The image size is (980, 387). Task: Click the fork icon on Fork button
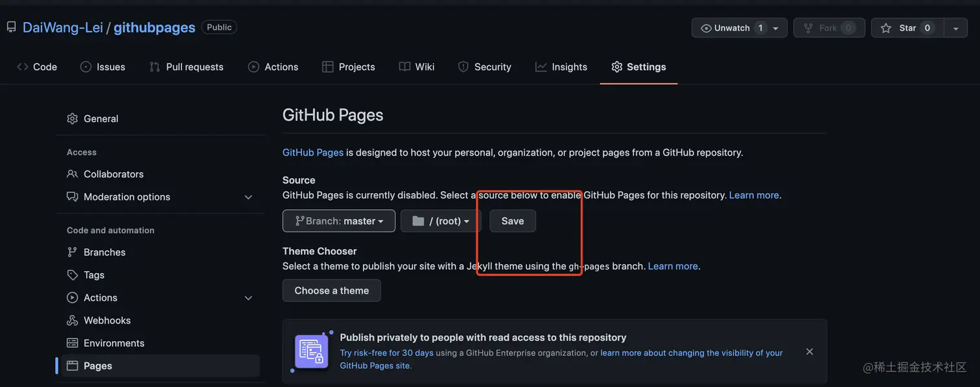pos(808,28)
